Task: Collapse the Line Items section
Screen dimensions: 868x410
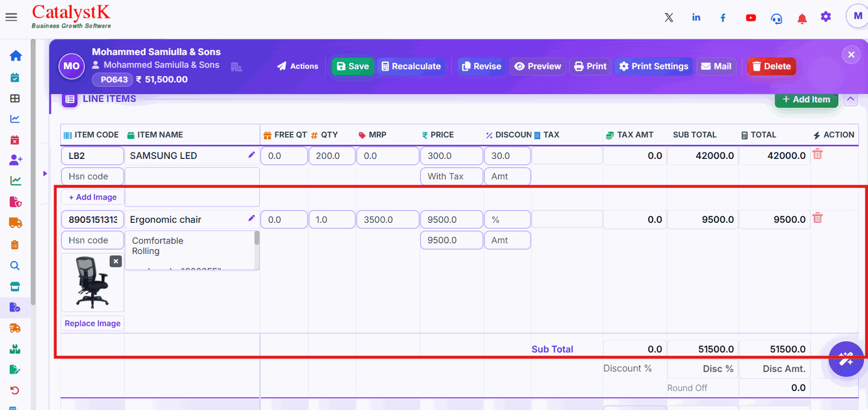Action: click(x=851, y=99)
